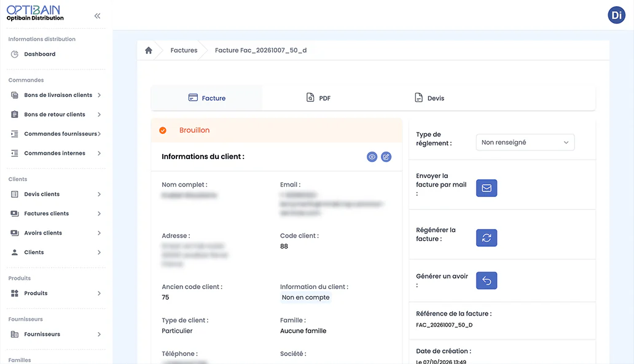Send the invoice by mail envelope button
Screen dimensions: 634x364
click(487, 188)
